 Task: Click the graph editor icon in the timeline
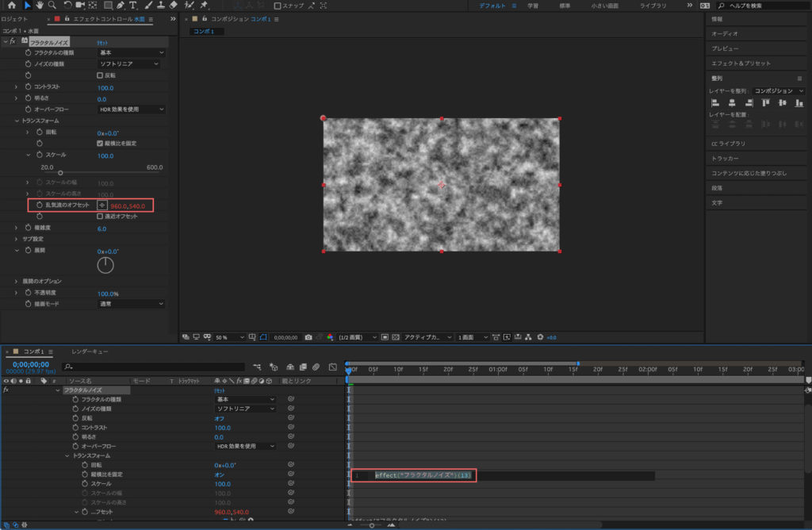333,367
